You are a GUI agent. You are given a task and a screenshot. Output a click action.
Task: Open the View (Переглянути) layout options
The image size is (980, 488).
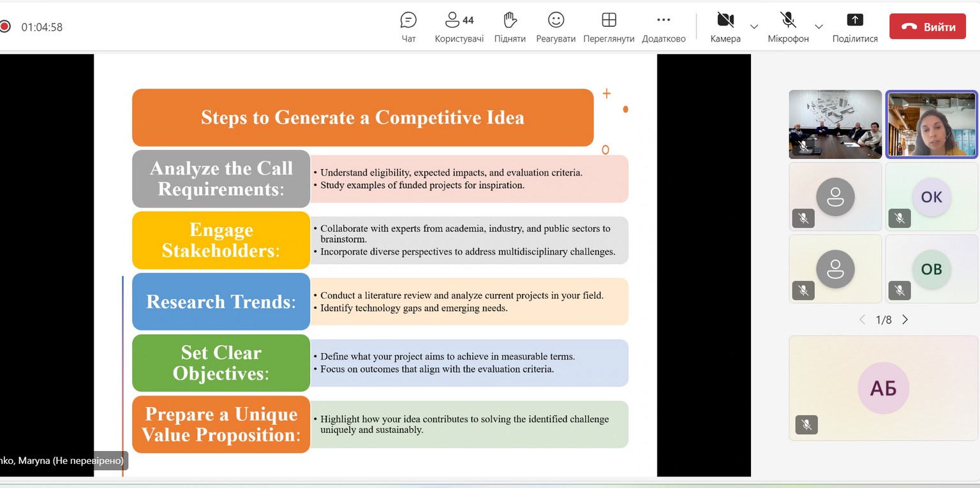tap(609, 27)
